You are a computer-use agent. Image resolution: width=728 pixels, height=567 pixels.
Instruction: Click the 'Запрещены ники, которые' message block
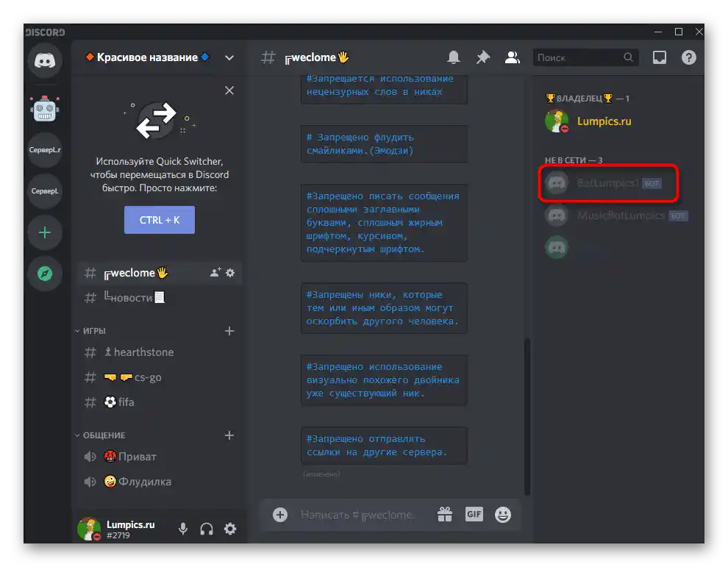(x=384, y=308)
